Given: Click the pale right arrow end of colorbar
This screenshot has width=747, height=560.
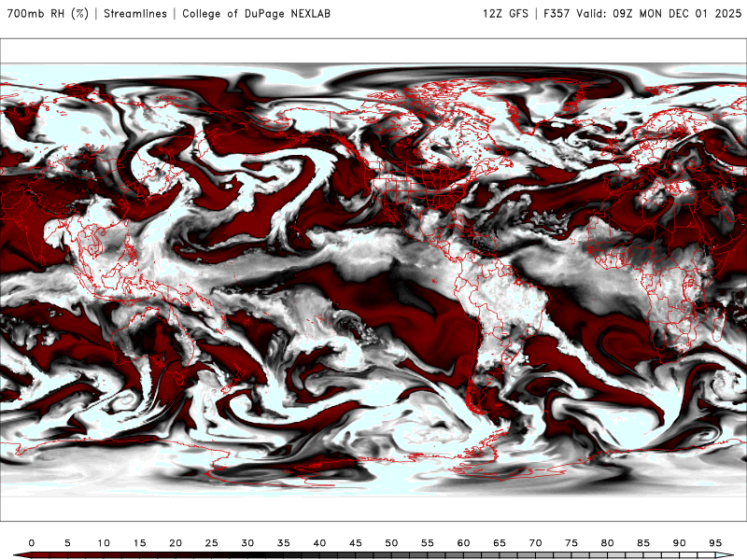Looking at the screenshot, I should tap(726, 555).
